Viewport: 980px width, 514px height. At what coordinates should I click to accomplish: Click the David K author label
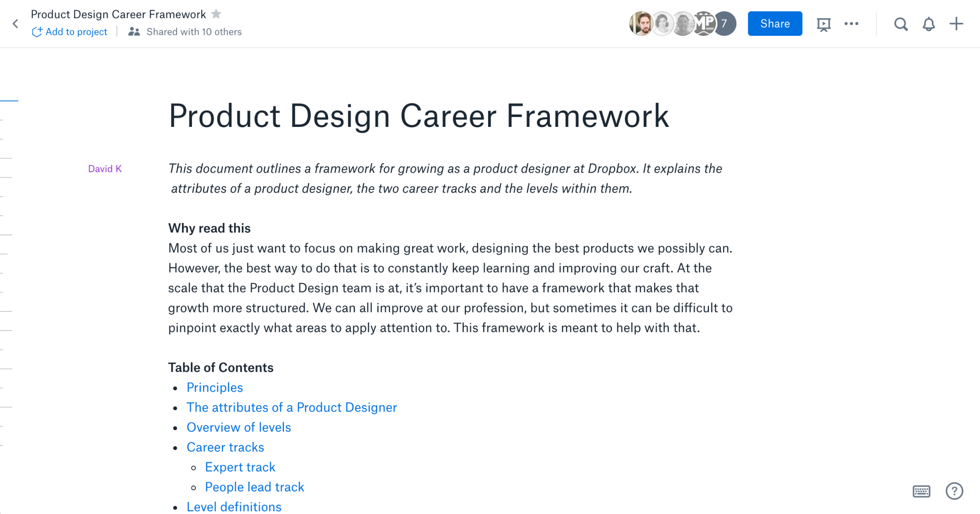[x=105, y=169]
